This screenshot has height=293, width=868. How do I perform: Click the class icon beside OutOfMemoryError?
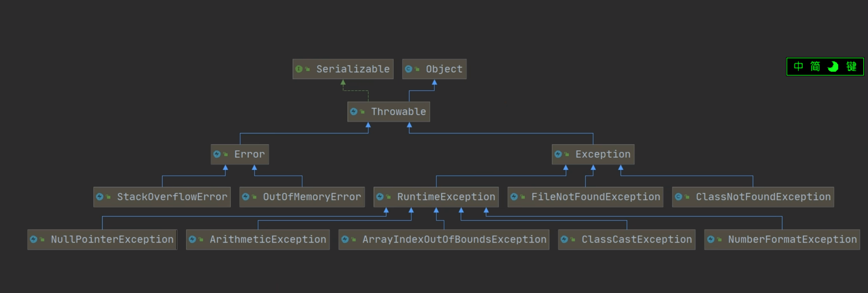pyautogui.click(x=246, y=197)
